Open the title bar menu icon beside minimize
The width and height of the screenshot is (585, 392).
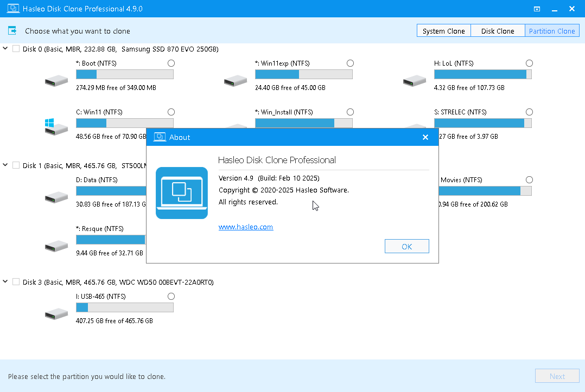tap(537, 9)
